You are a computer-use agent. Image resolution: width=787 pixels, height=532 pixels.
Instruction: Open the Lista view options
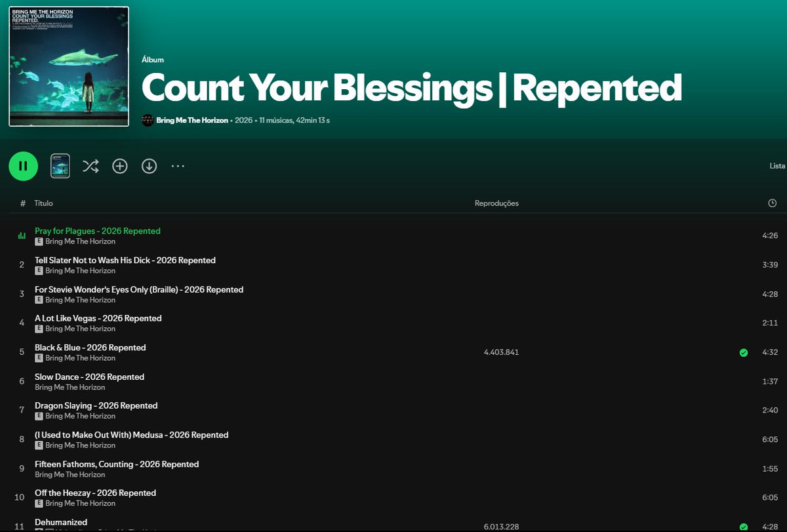click(777, 166)
